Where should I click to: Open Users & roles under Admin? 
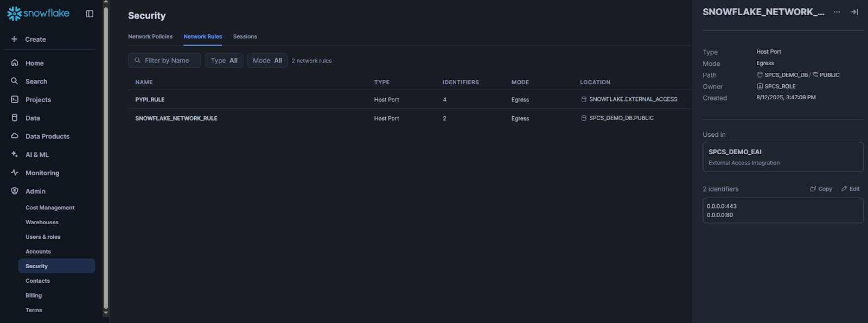(x=43, y=237)
